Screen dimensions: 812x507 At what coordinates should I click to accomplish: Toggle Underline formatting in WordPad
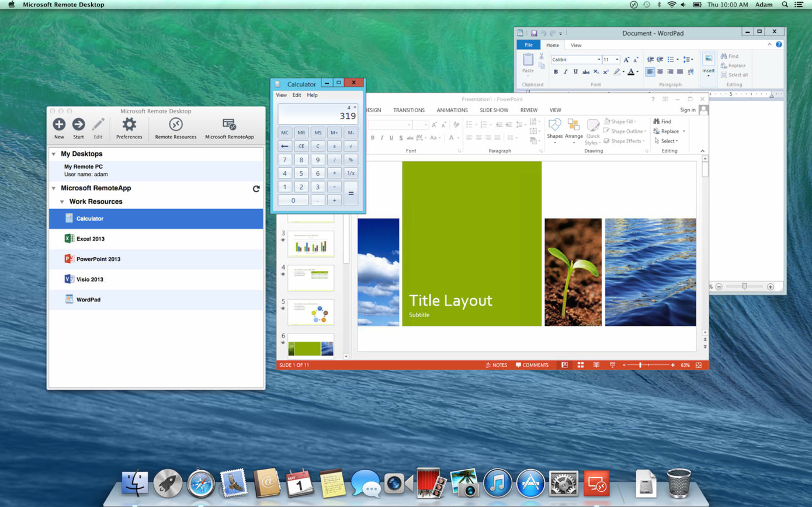click(575, 72)
